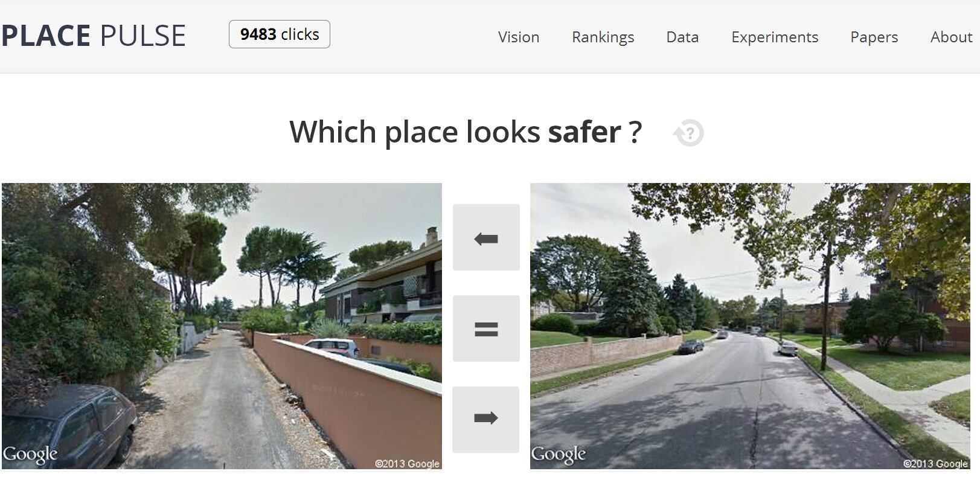Open the question mark help icon
The image size is (980, 497).
click(689, 133)
